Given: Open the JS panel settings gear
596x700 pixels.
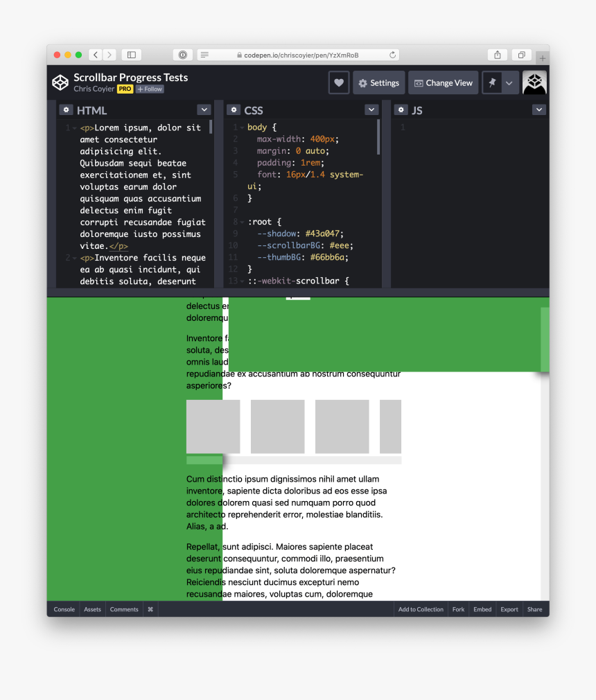Looking at the screenshot, I should [401, 110].
